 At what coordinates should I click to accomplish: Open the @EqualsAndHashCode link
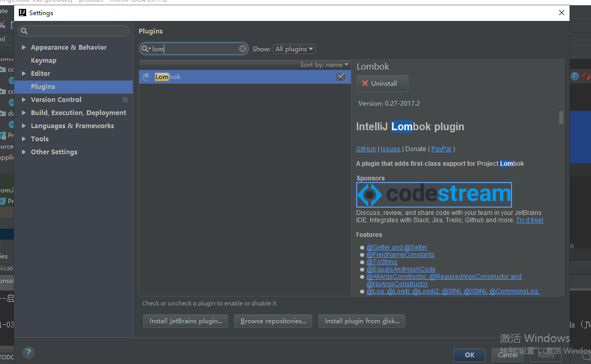point(401,269)
